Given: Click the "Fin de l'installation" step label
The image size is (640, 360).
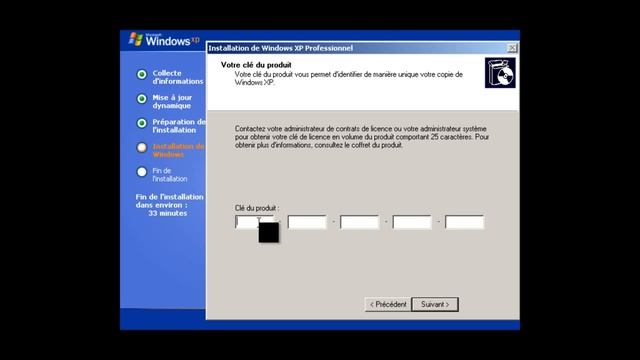Looking at the screenshot, I should 170,175.
